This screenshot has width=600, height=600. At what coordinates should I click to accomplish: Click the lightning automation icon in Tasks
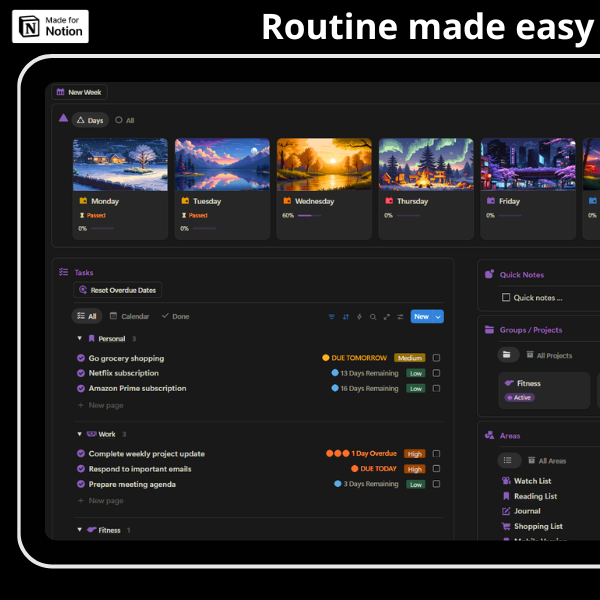point(359,316)
